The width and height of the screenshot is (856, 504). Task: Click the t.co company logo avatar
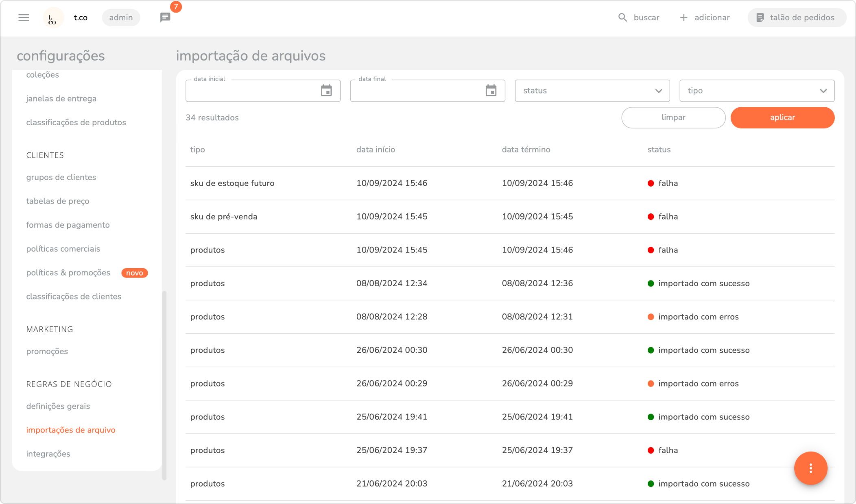point(53,18)
